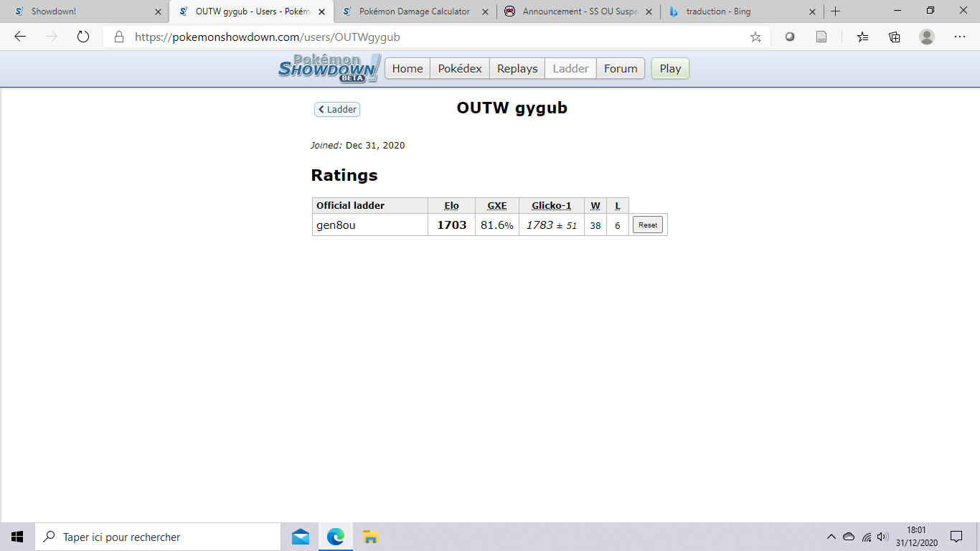Open the notification center icon
The height and width of the screenshot is (551, 980).
[956, 537]
